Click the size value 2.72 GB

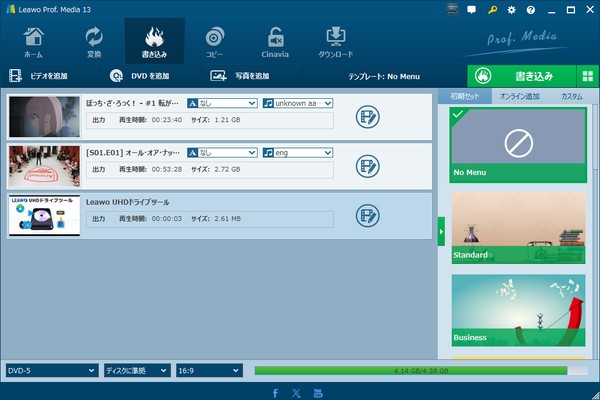coord(227,169)
